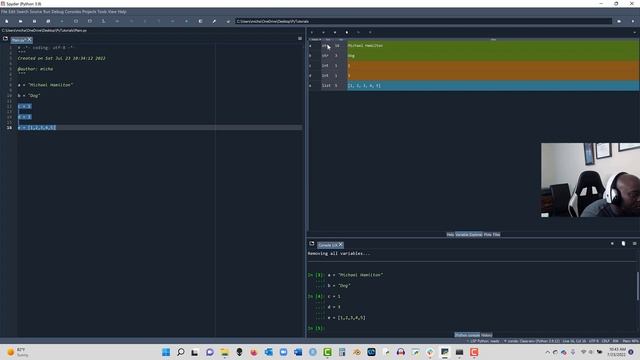Sort variables by the Value column header

pos(493,39)
